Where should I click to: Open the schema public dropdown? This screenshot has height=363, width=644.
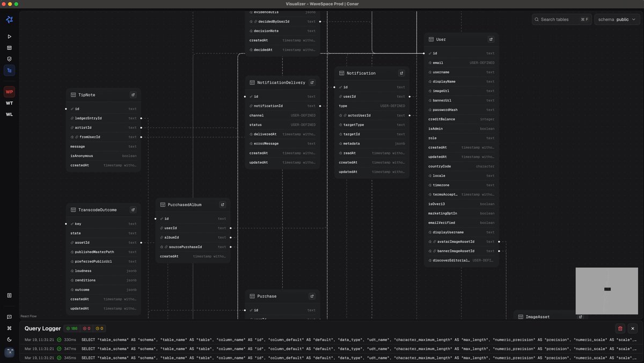tap(617, 19)
